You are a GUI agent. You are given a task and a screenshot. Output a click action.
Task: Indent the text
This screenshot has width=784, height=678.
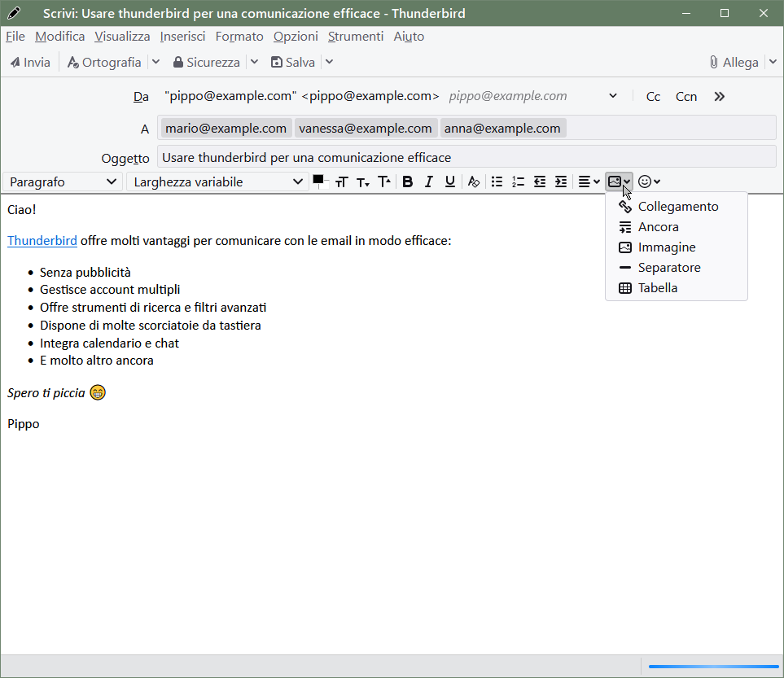pyautogui.click(x=561, y=182)
